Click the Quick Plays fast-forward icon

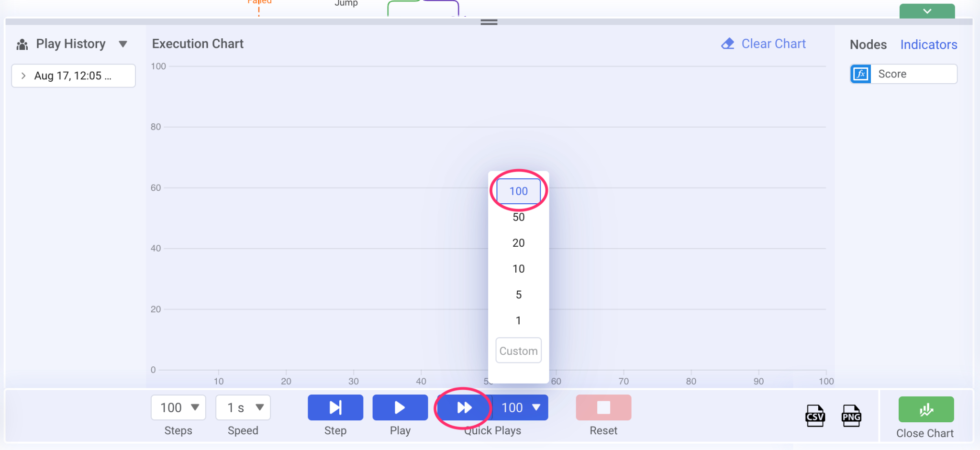pyautogui.click(x=462, y=407)
